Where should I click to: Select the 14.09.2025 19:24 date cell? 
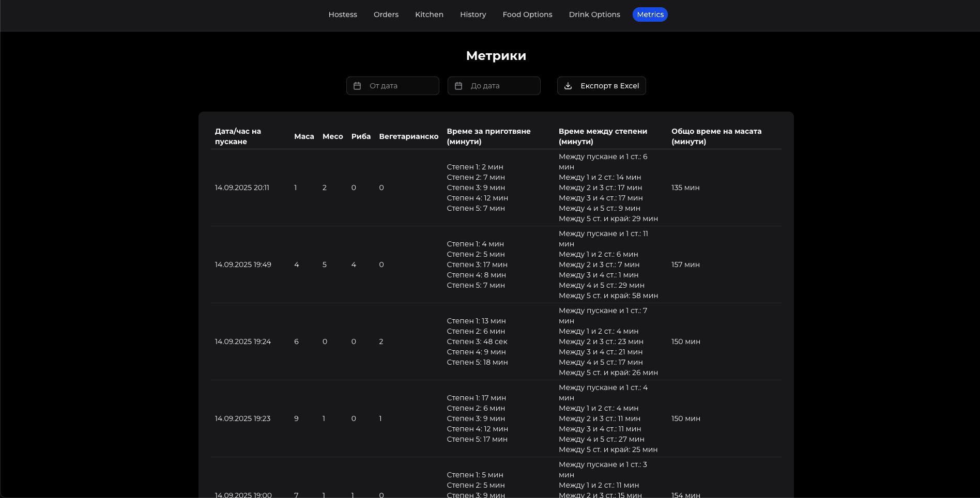(x=243, y=341)
